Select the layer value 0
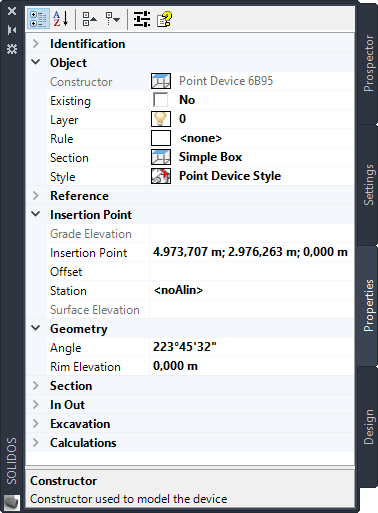Viewport: 378px width, 513px height. [182, 119]
